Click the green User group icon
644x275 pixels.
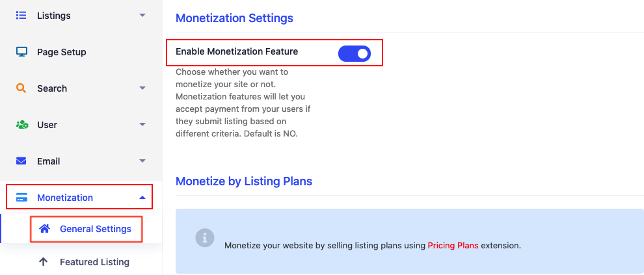[x=21, y=125]
